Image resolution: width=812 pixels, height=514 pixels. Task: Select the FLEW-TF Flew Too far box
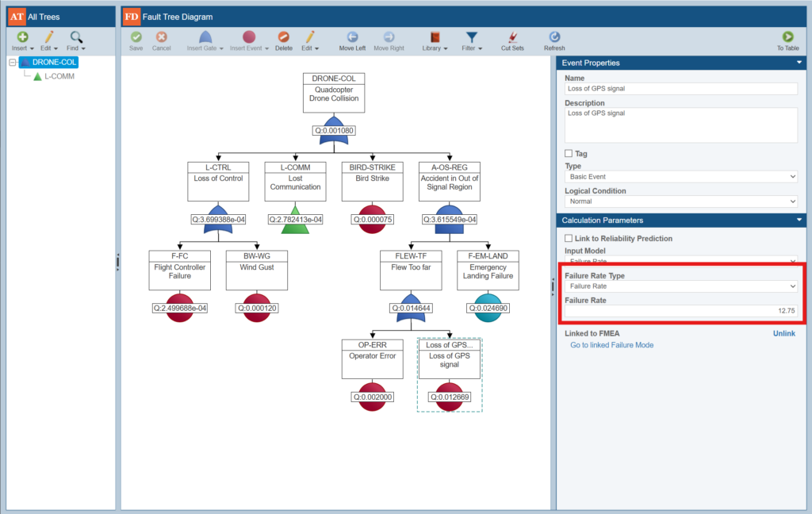click(x=411, y=270)
